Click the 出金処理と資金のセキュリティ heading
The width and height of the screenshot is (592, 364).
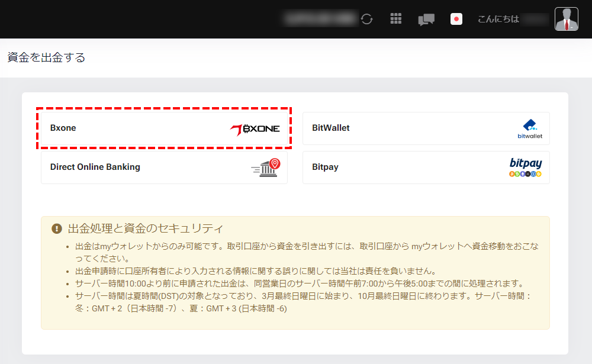pos(146,228)
